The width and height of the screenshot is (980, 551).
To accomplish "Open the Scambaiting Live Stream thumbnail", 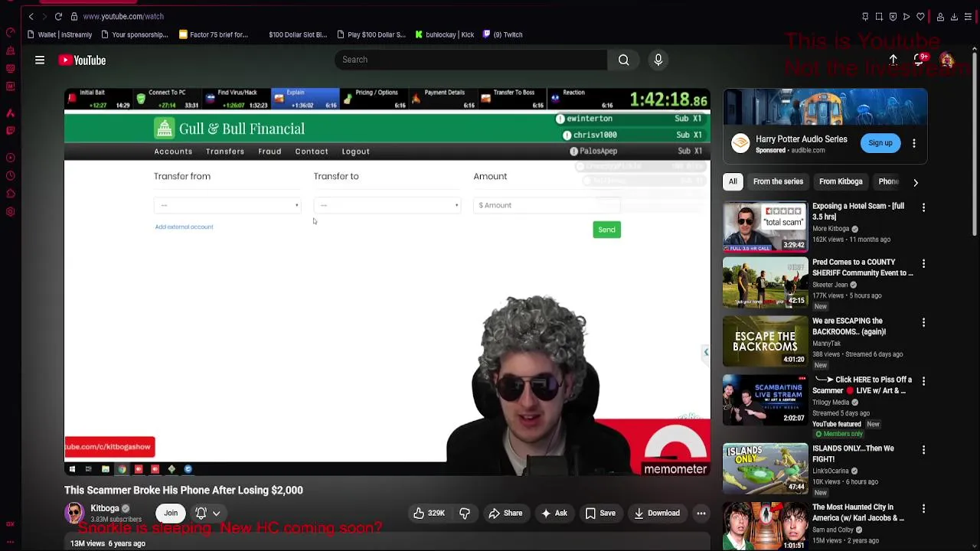I will 765,400.
